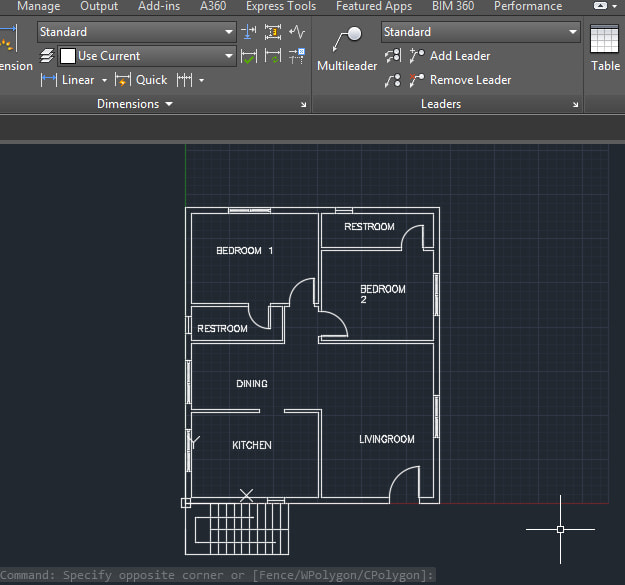Viewport: 625px width, 585px height.
Task: Click the Collect leaders icon left of Remove Leader
Action: [x=393, y=80]
